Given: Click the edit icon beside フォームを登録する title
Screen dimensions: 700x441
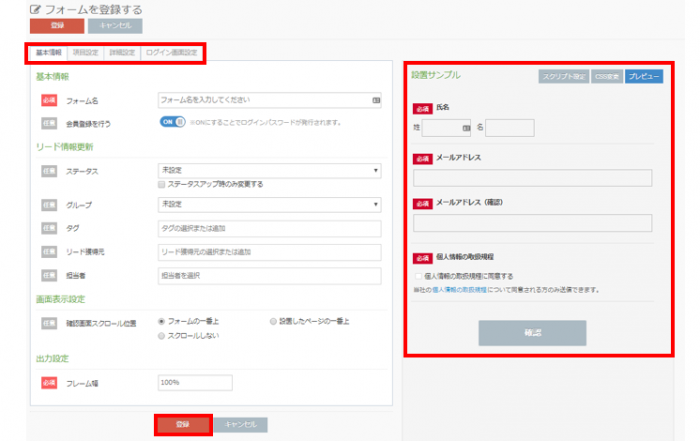Looking at the screenshot, I should coord(36,9).
